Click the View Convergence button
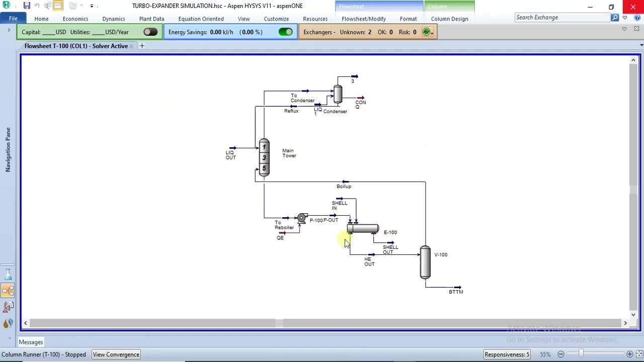The image size is (644, 362). point(116,354)
